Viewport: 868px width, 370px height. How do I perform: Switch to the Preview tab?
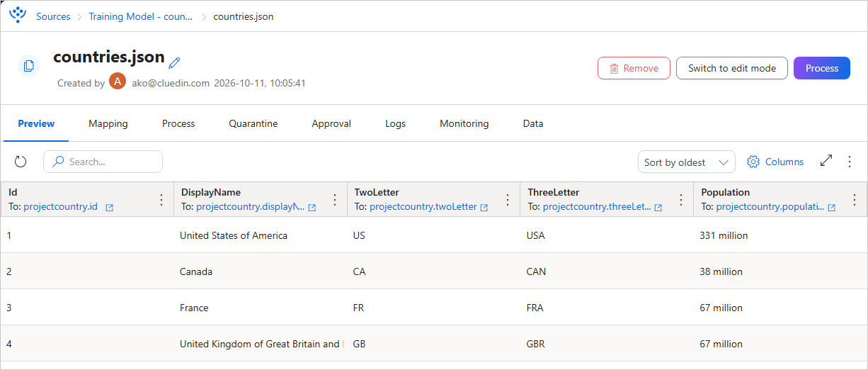coord(36,123)
